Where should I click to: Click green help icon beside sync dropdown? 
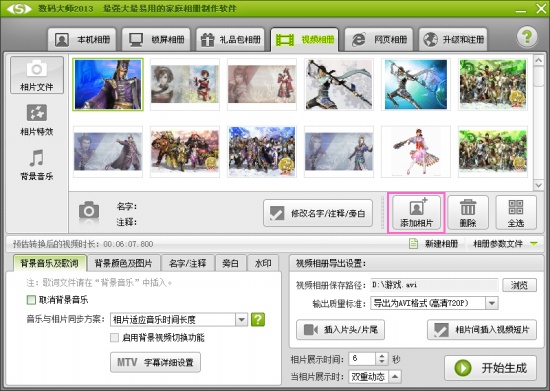tap(258, 319)
